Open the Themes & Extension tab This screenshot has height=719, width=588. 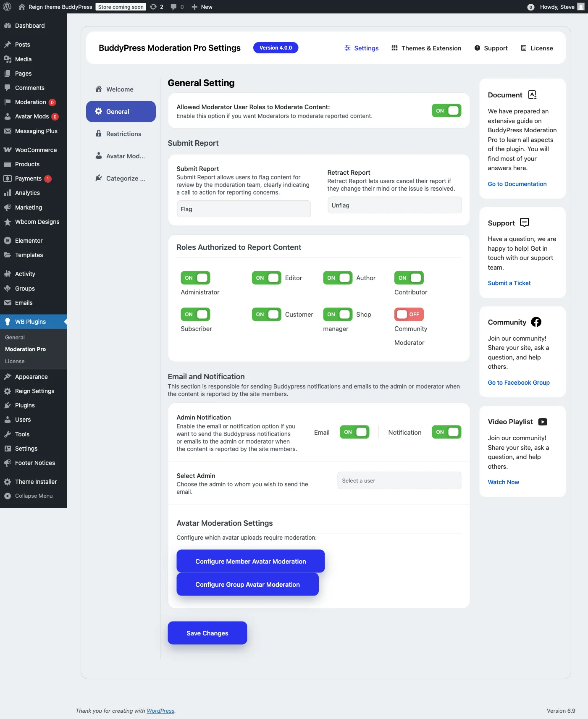pos(426,48)
